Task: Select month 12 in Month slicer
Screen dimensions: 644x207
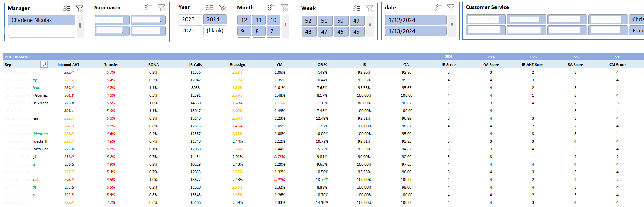Action: pos(244,20)
